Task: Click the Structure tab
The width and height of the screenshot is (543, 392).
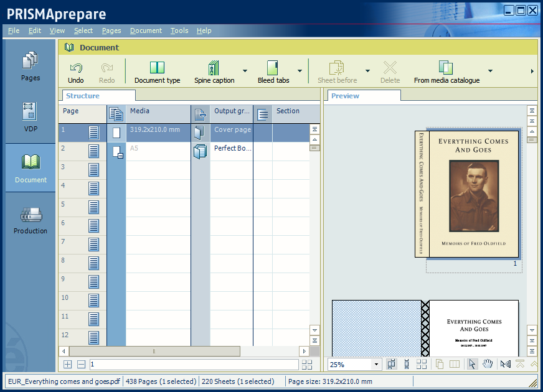Action: (83, 96)
